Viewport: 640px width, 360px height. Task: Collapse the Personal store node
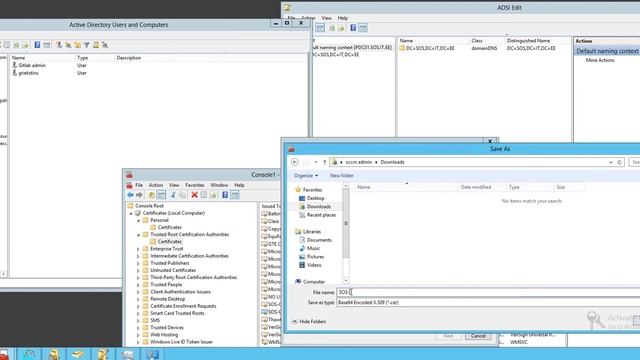[x=138, y=220]
